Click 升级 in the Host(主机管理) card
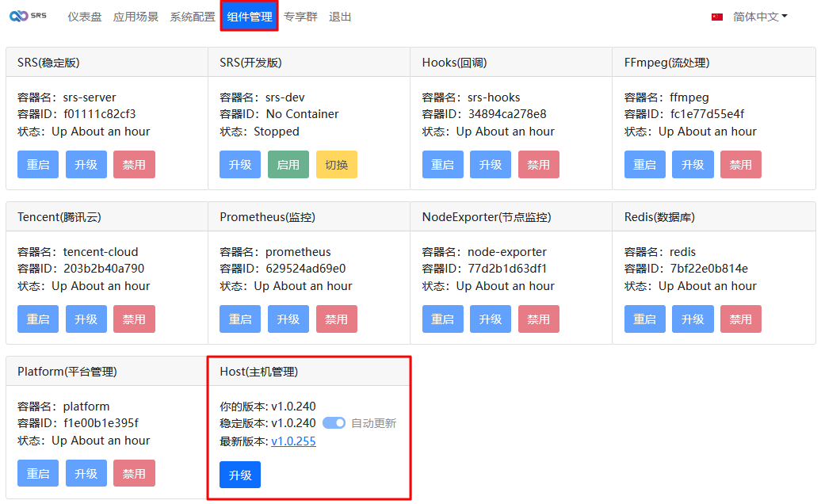The height and width of the screenshot is (504, 821). coord(240,475)
